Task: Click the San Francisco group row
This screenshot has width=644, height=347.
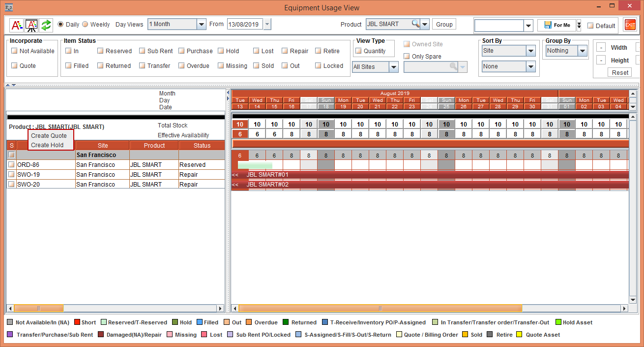Action: click(116, 155)
